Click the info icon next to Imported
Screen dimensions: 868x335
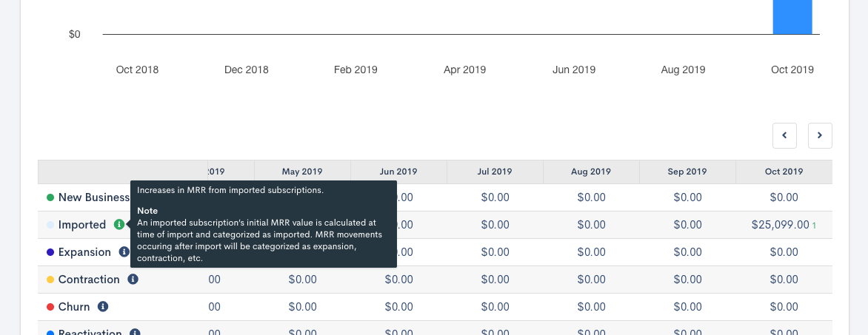tap(119, 225)
